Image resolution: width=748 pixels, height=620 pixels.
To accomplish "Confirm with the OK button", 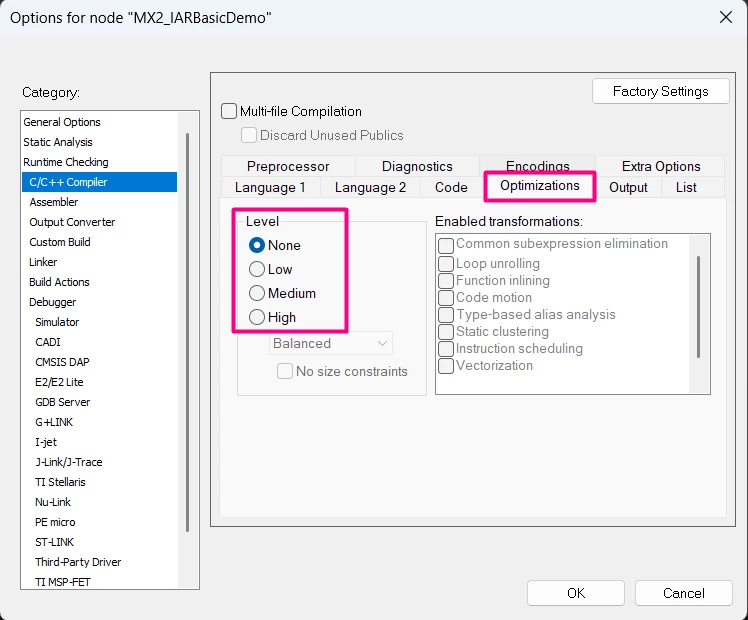I will pyautogui.click(x=576, y=593).
